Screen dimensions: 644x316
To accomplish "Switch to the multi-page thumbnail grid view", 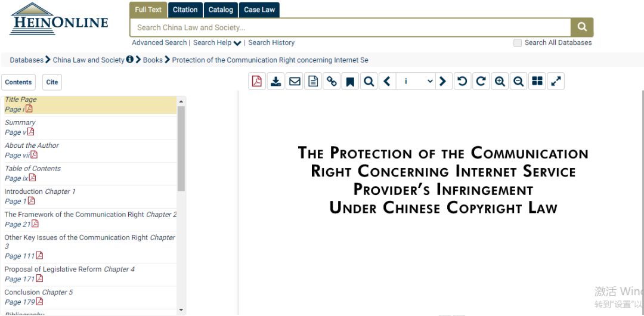I will click(x=537, y=82).
